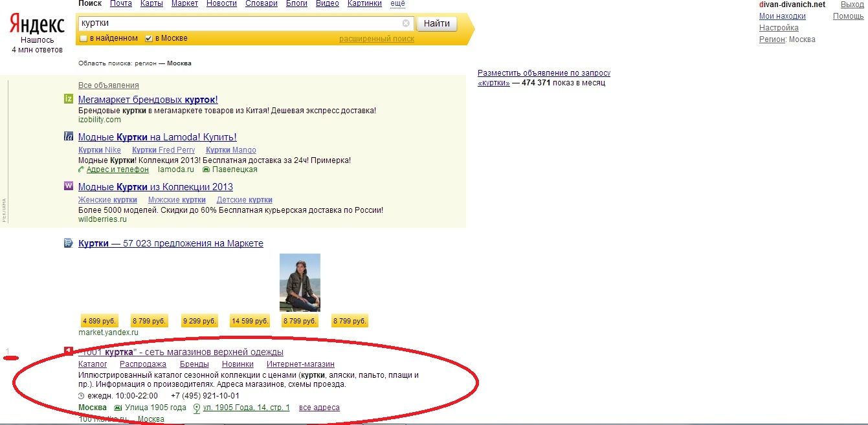Click the phone icon before Адрес и телефон

(81, 169)
